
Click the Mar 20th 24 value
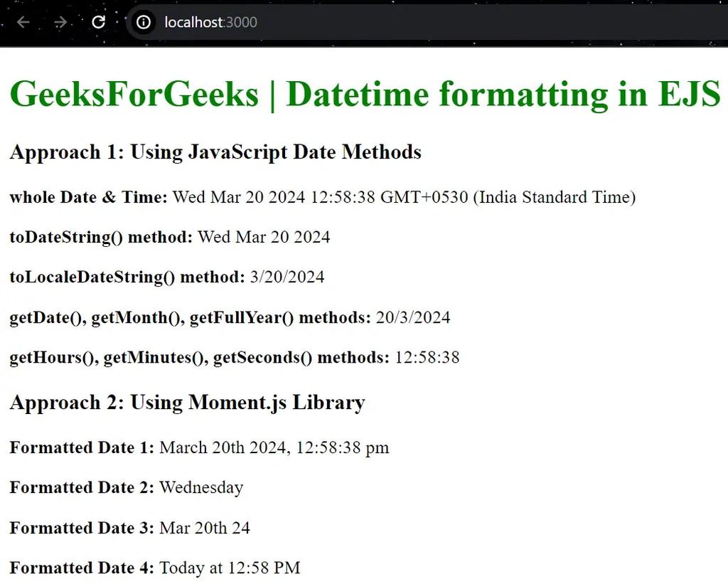click(205, 528)
